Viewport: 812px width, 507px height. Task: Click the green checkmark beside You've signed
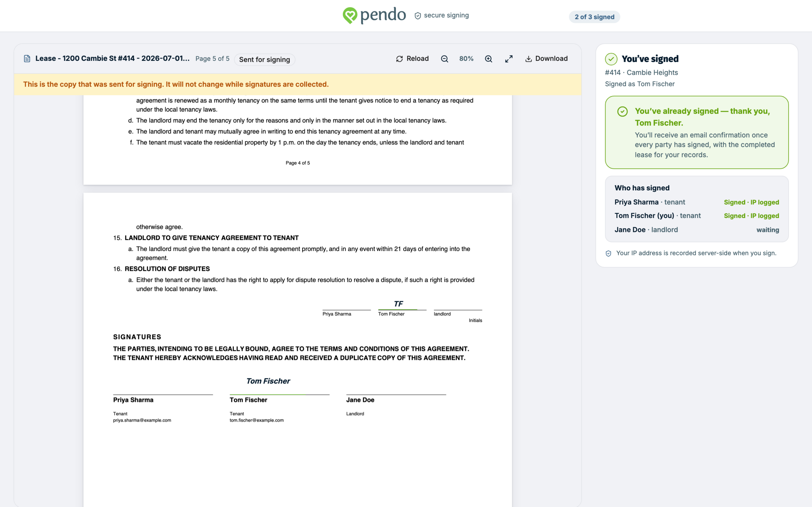[611, 59]
